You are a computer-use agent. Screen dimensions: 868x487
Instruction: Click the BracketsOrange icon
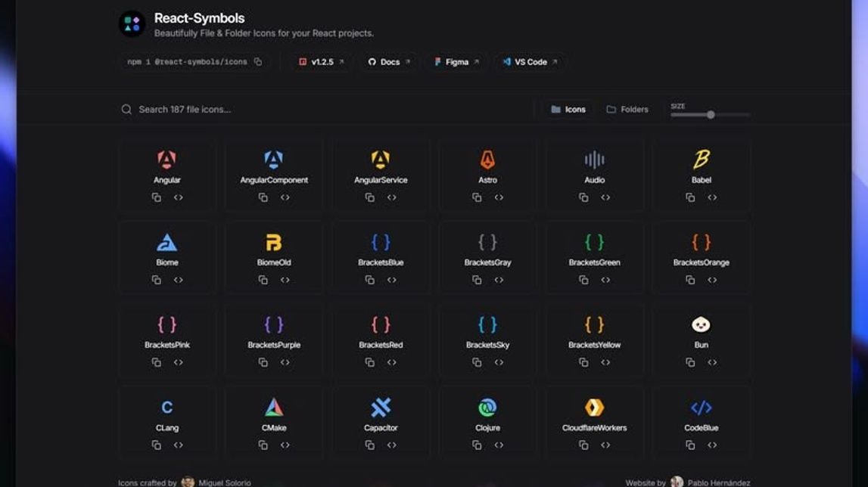(701, 243)
